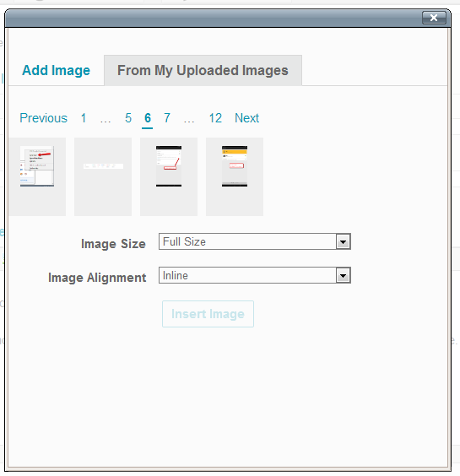
Task: Jump to page 1 of uploaded images
Action: tap(84, 118)
